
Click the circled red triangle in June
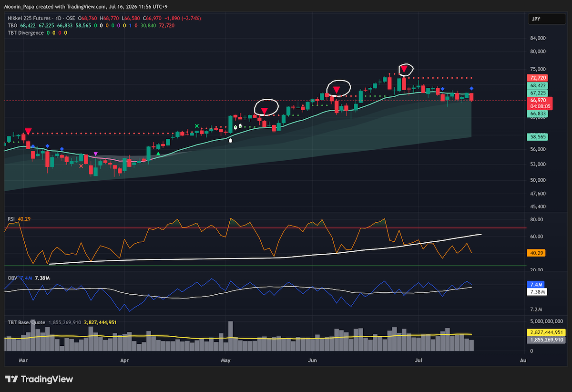(x=337, y=89)
